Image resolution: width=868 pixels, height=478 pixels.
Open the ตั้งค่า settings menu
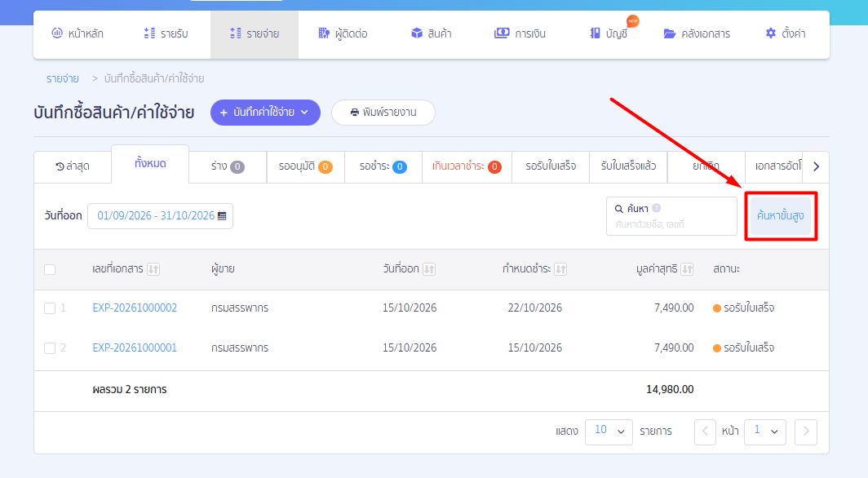tap(785, 33)
